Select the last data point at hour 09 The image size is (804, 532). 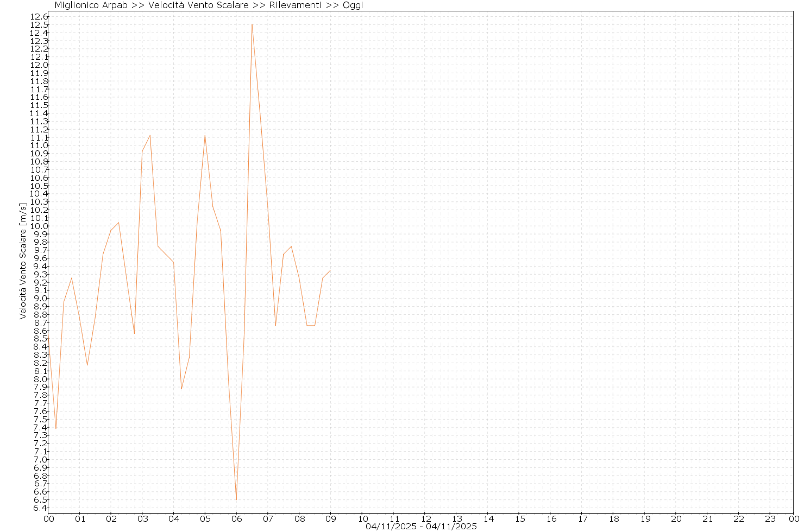330,270
